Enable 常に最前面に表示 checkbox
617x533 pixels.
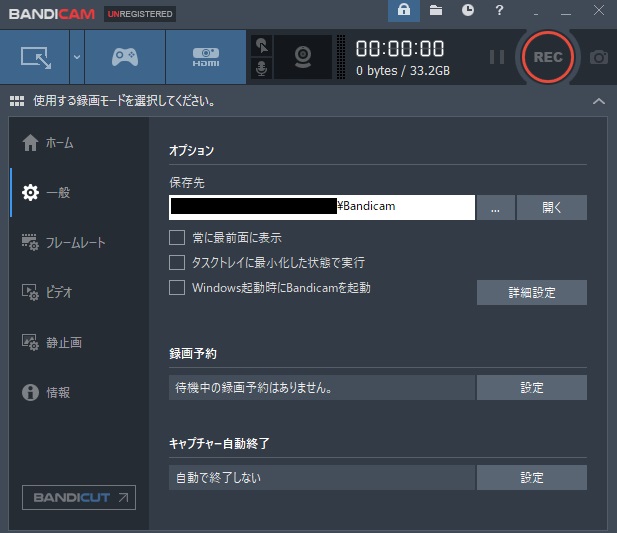pos(177,238)
